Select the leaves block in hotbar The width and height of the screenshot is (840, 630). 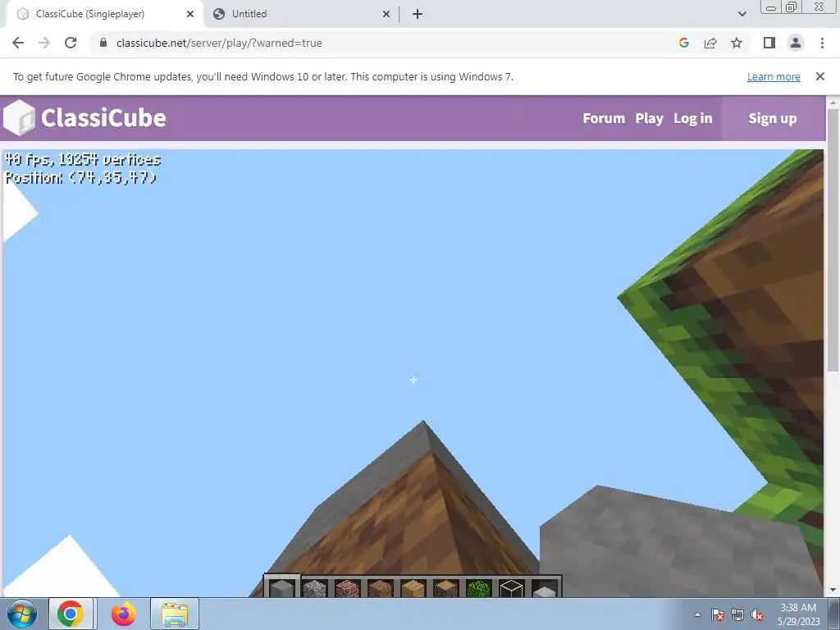click(x=479, y=589)
